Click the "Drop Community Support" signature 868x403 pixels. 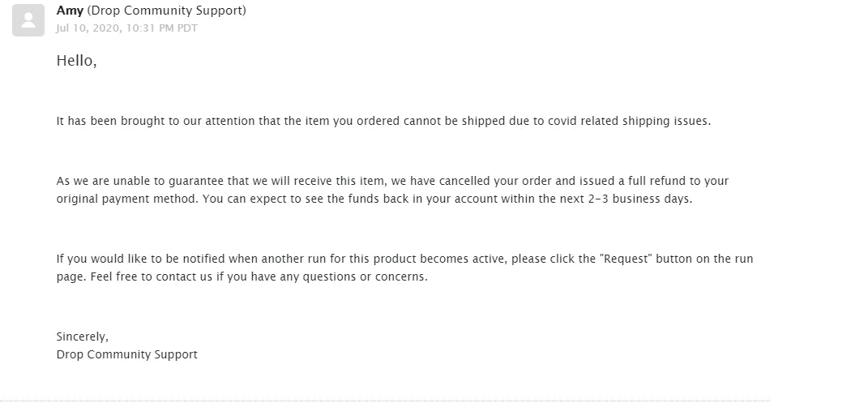(126, 354)
